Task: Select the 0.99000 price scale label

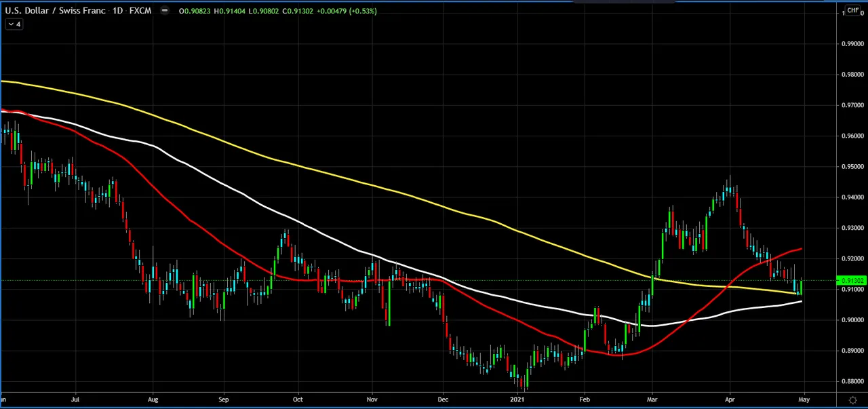Action: point(852,43)
